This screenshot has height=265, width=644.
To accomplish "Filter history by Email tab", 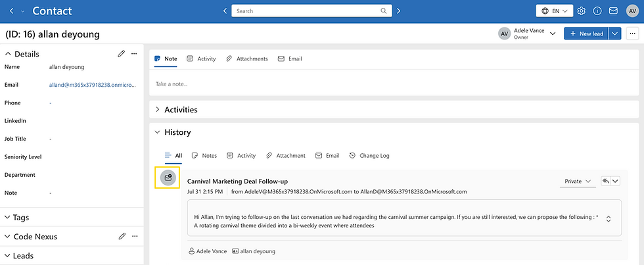I will tap(327, 156).
